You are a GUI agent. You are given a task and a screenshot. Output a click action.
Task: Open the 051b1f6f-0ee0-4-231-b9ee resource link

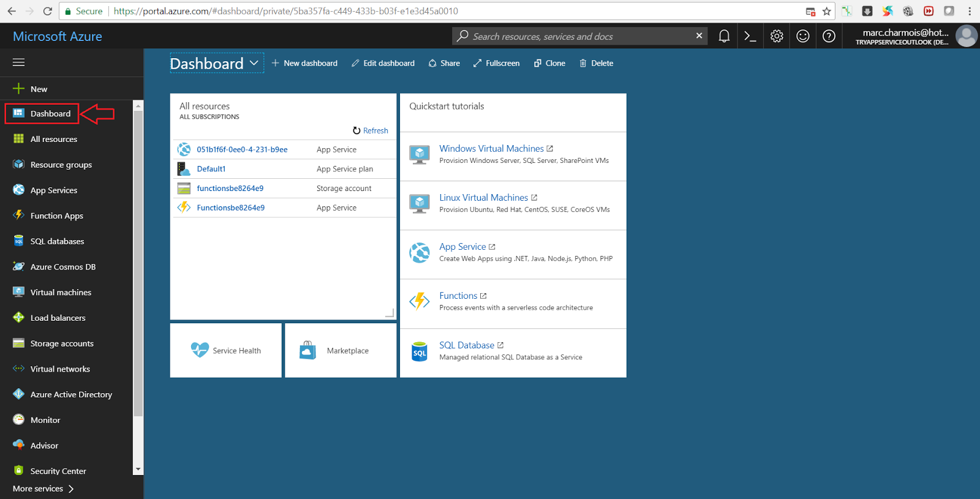(242, 149)
